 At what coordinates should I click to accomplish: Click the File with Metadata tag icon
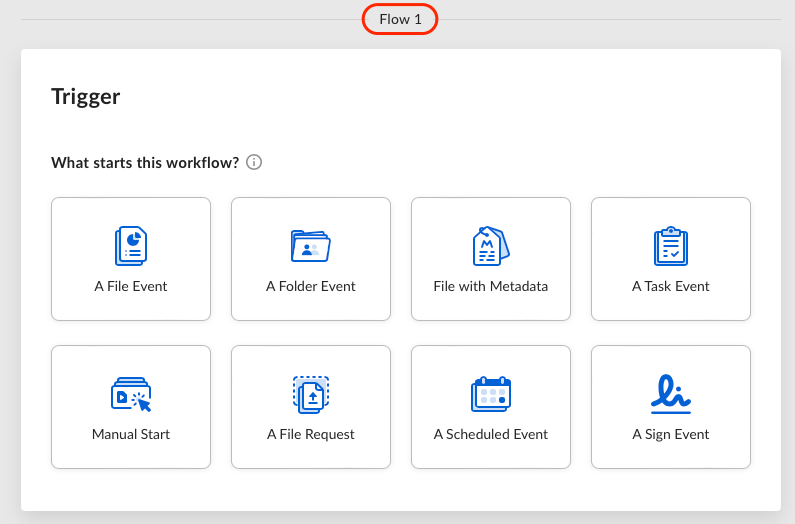pos(491,246)
